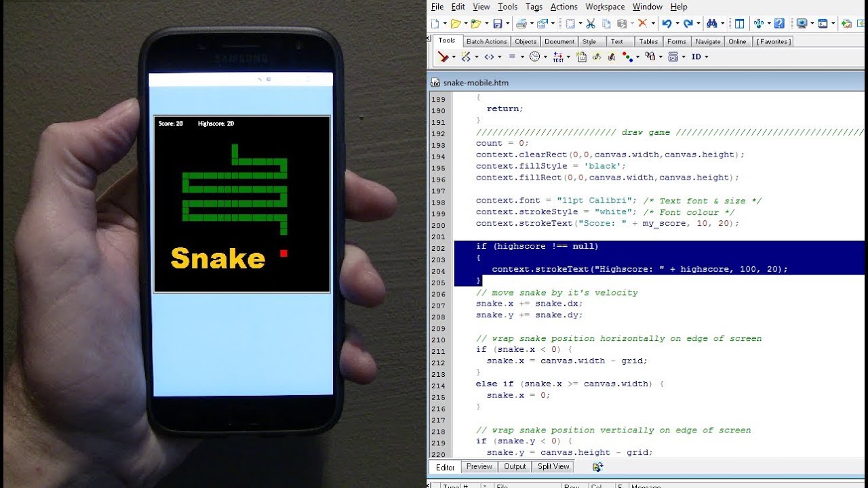Click the text 'snake.x += snake.dx;'

click(529, 304)
